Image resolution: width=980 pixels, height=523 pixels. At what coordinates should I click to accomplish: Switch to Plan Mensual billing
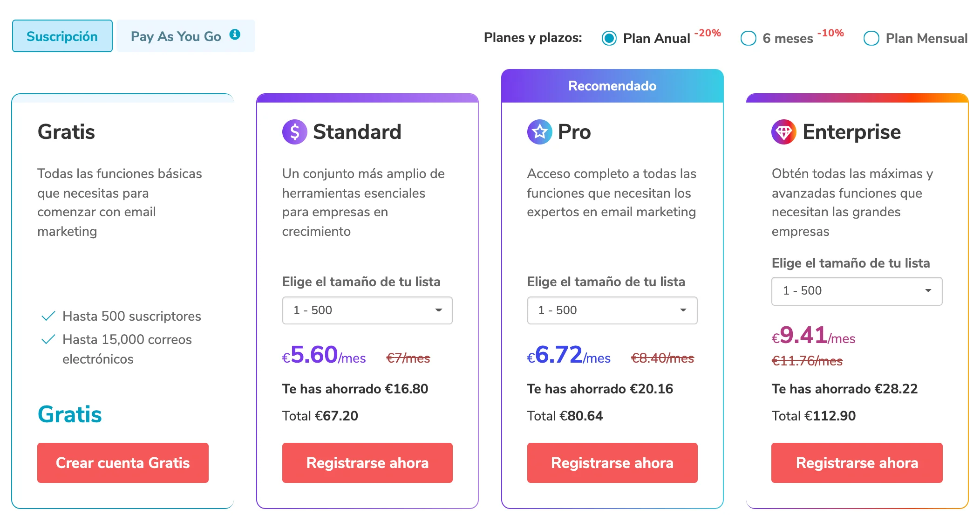click(871, 38)
